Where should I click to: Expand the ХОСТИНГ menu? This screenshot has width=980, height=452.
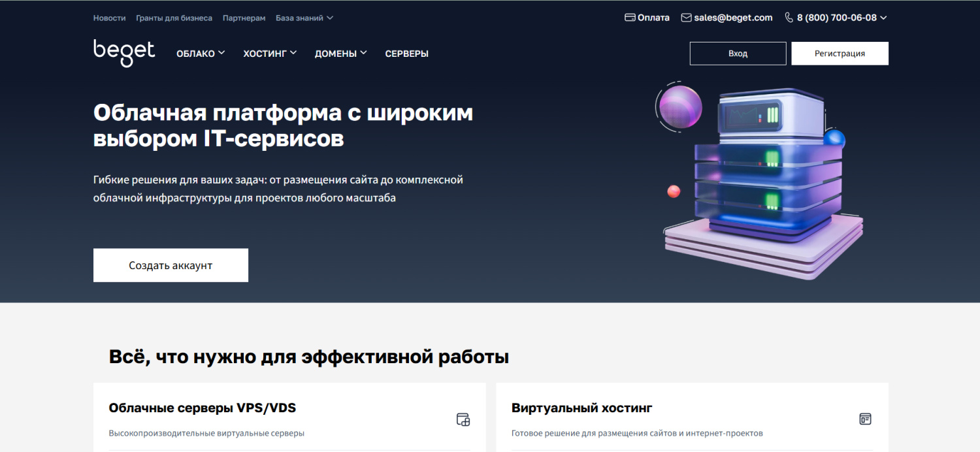269,54
